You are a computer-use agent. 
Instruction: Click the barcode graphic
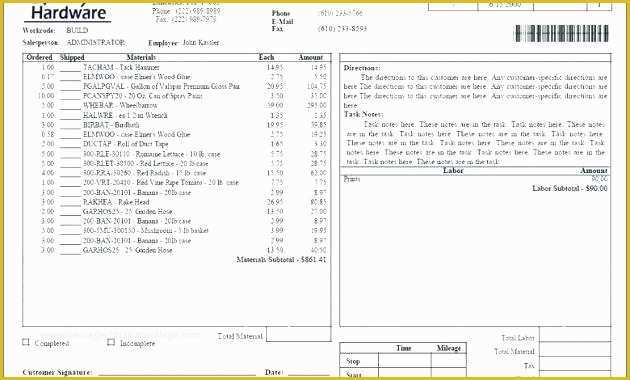coord(562,33)
